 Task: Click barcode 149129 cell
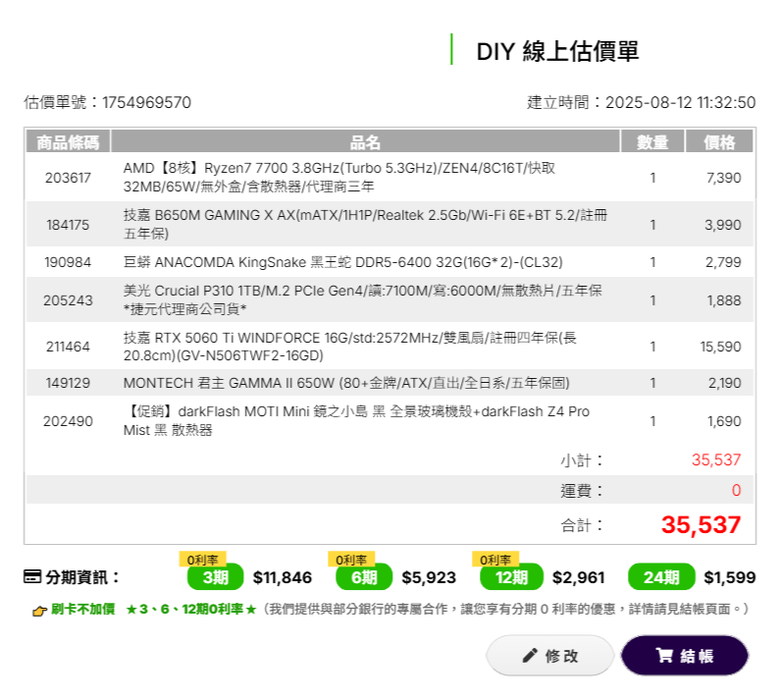coord(68,383)
